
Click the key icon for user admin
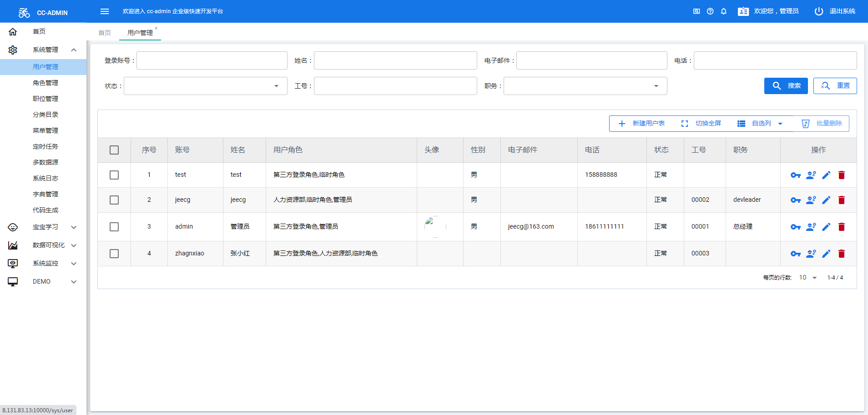pyautogui.click(x=795, y=227)
